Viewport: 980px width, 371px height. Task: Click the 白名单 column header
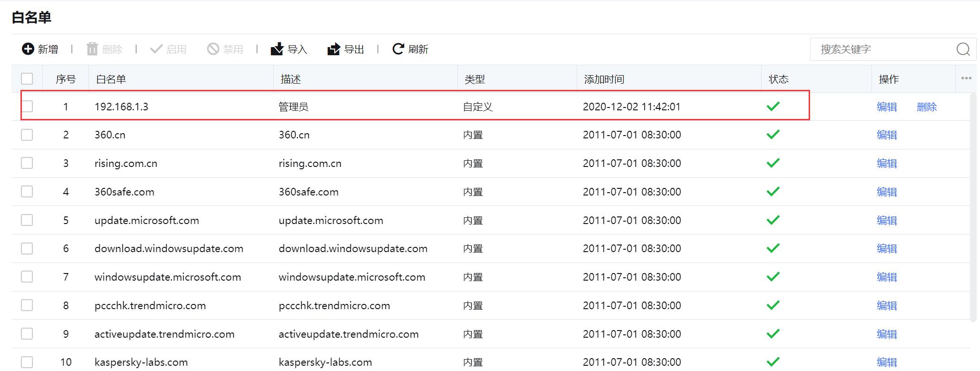[111, 79]
